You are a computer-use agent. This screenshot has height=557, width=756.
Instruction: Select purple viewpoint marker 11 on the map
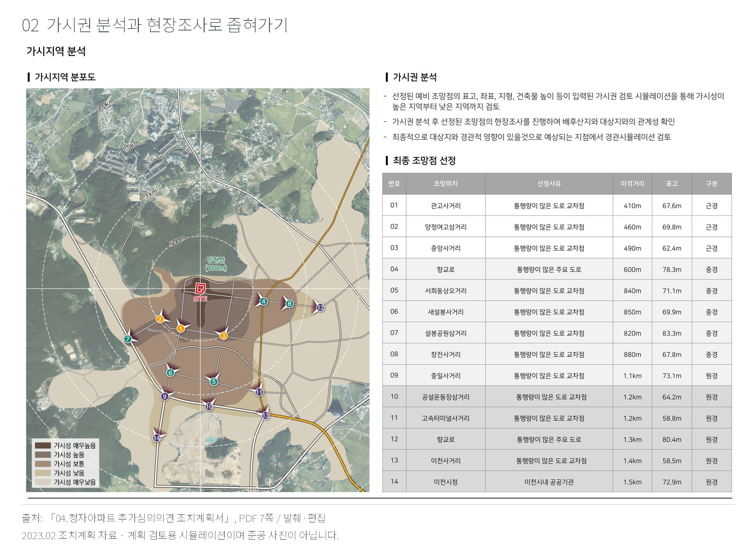[259, 392]
